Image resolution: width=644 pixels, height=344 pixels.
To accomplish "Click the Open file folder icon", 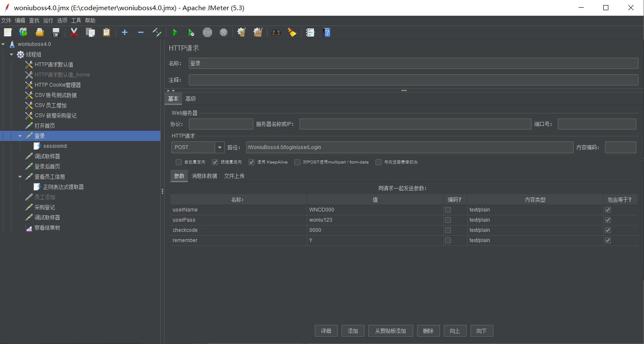I will click(x=39, y=32).
